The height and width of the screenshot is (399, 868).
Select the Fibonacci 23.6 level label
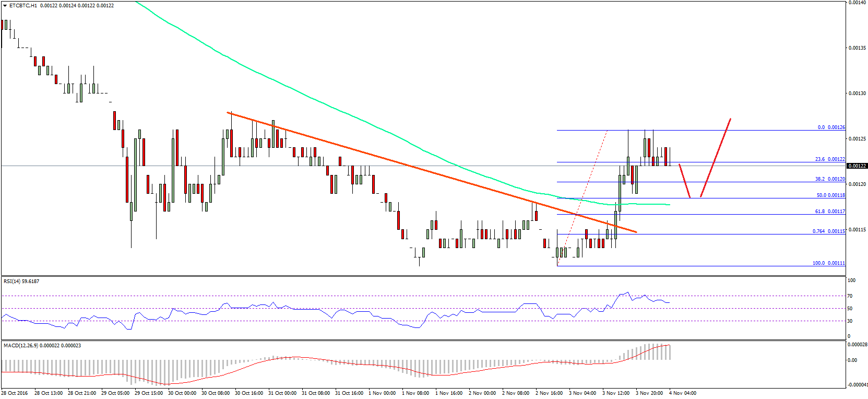pos(830,159)
